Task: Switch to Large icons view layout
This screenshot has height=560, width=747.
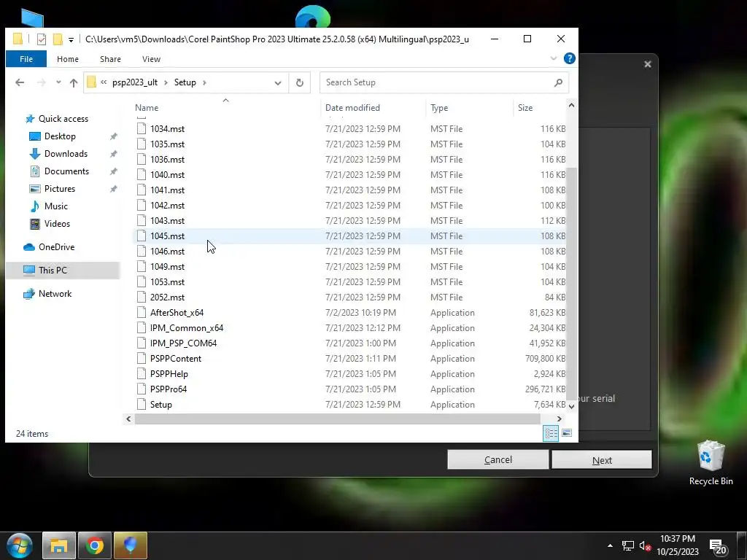Action: pyautogui.click(x=566, y=433)
